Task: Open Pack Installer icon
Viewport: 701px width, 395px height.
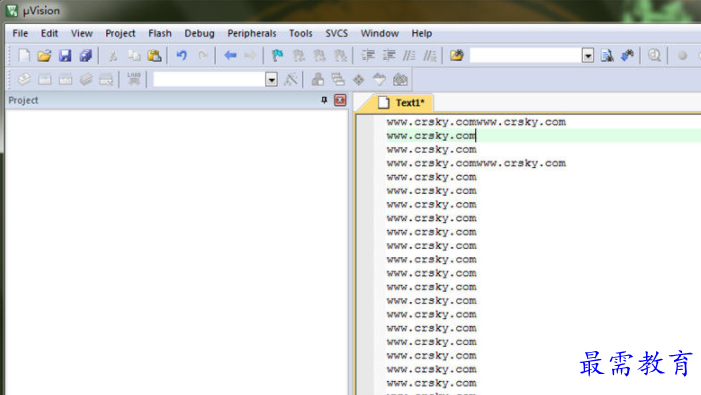Action: coord(400,80)
